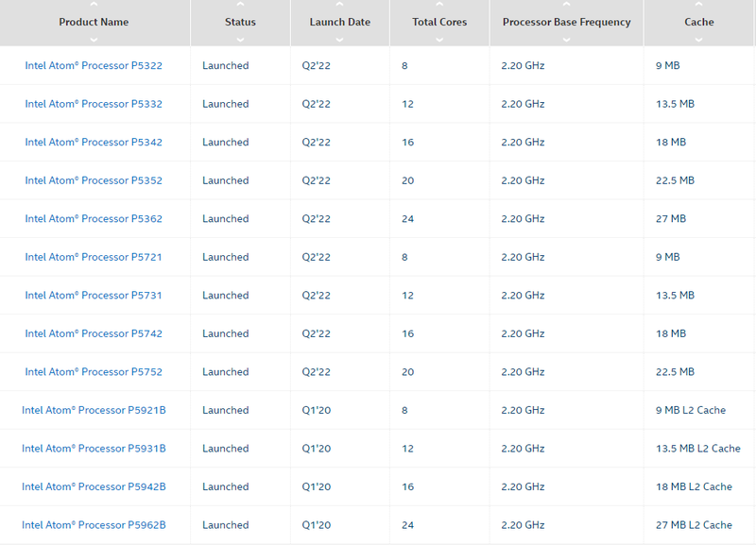
Task: View Intel Atom Processor P5962B page
Action: (x=94, y=525)
